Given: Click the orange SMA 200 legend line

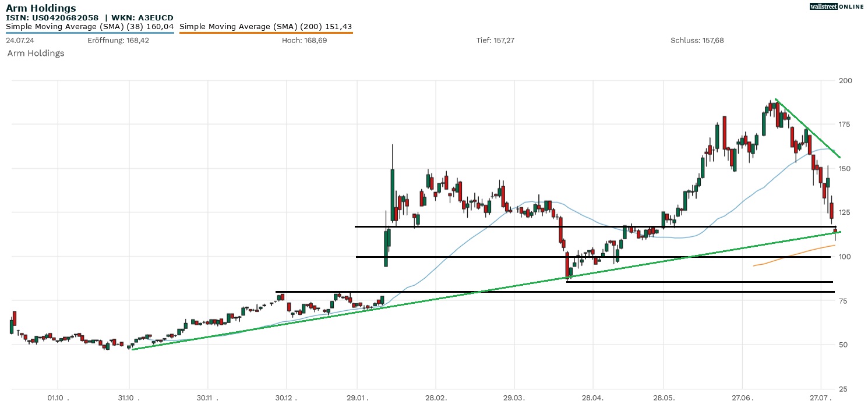Looking at the screenshot, I should point(266,33).
